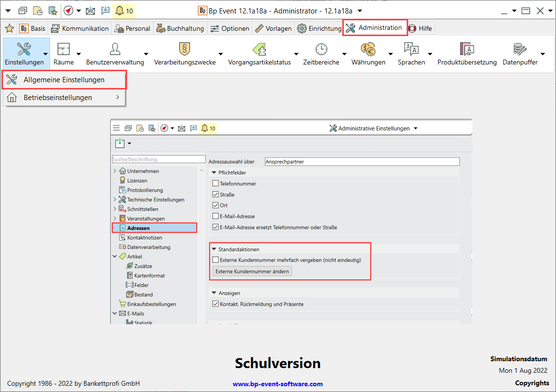Click the Vorgangsartikelstatus puzzle icon
The image size is (556, 392).
coord(259,49)
